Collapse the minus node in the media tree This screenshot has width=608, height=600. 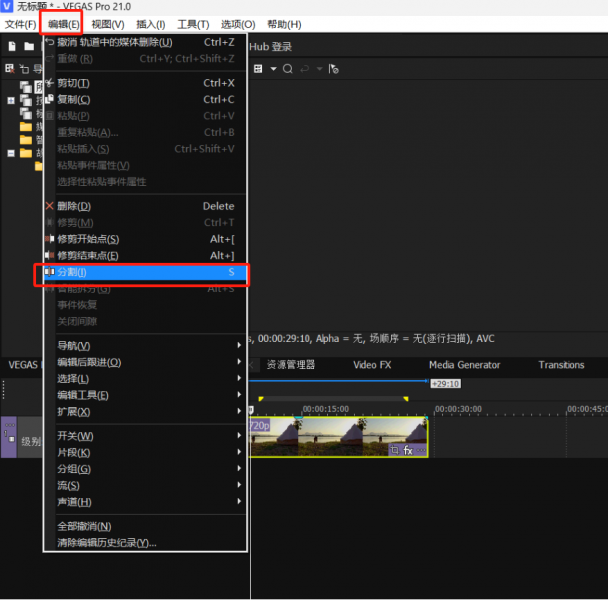pos(11,153)
